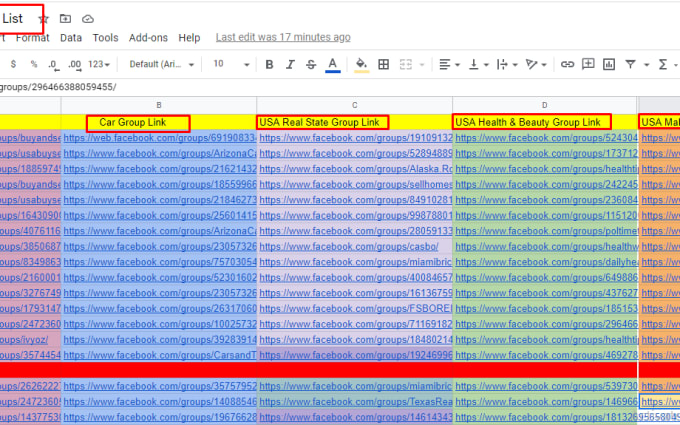Decrease decimal places
This screenshot has width=680, height=425.
coord(52,65)
